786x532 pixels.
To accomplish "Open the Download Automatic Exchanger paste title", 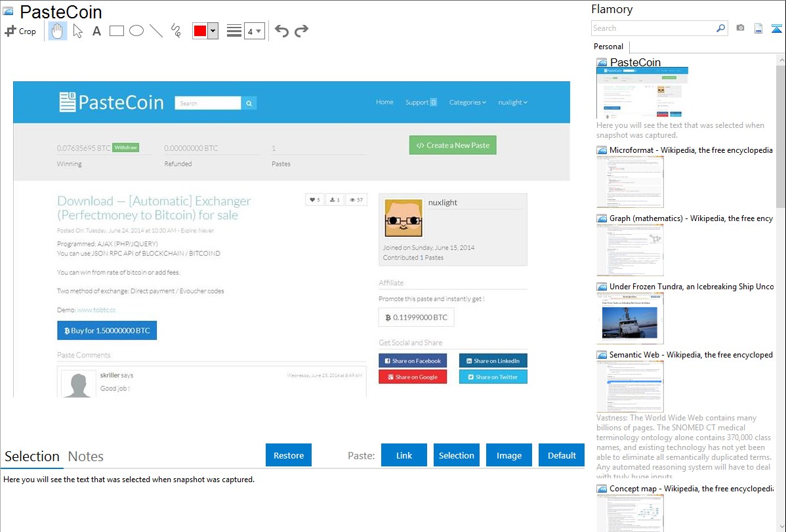I will click(154, 207).
